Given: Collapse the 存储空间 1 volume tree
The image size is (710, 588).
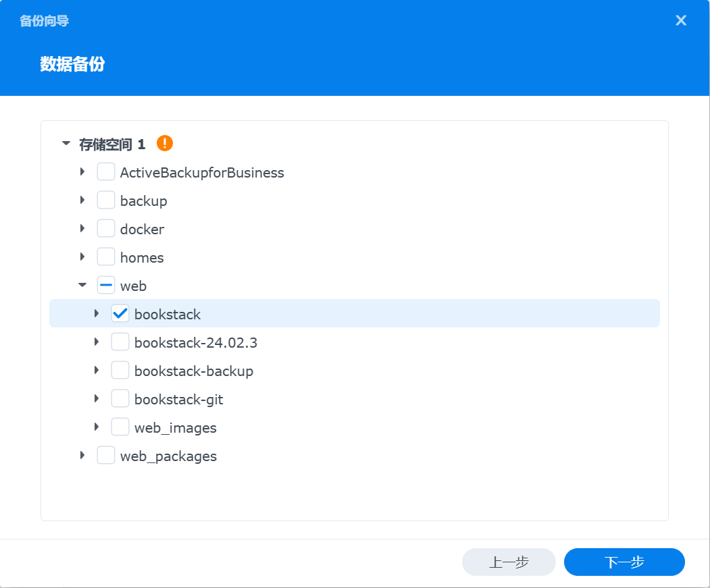Looking at the screenshot, I should point(66,143).
